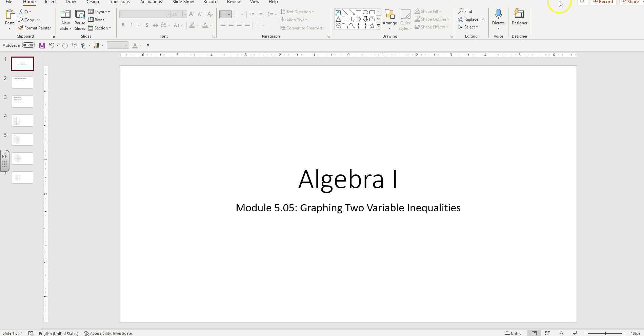
Task: Expand shapes gallery More arrow
Action: (378, 26)
